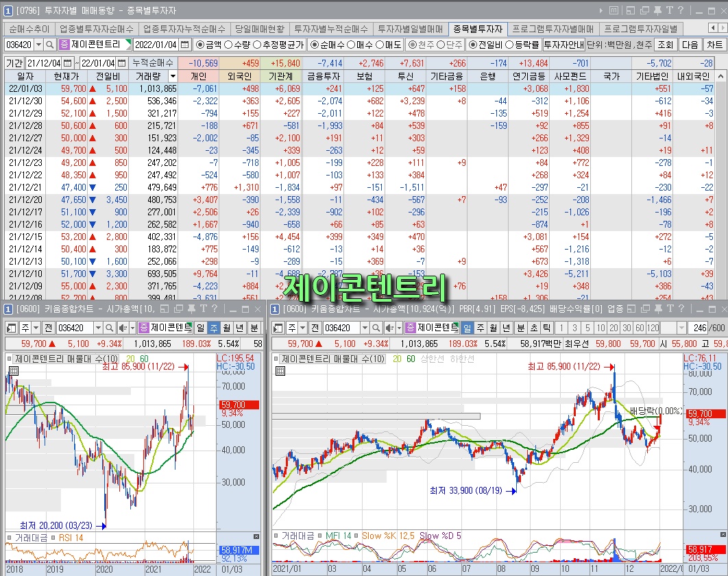The height and width of the screenshot is (576, 728).
Task: Open period interval dropdown next to 120 button
Action: (681, 328)
